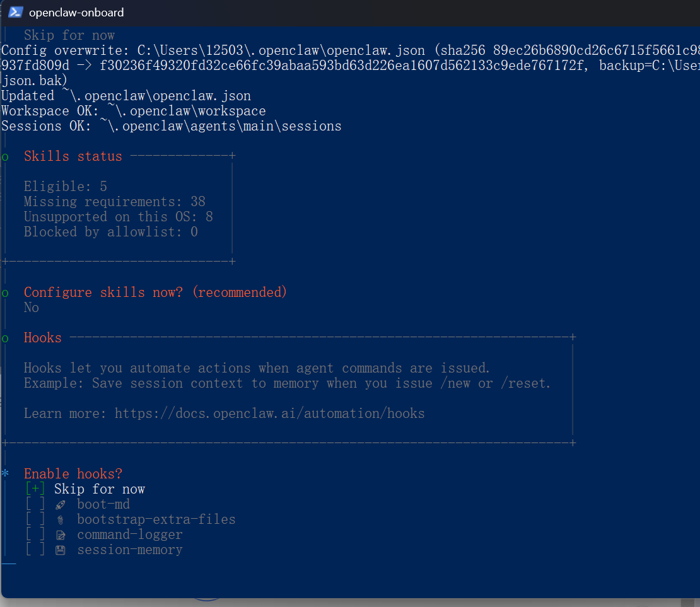
Task: Click the blue asterisk beside Enable hooks
Action: 5,474
